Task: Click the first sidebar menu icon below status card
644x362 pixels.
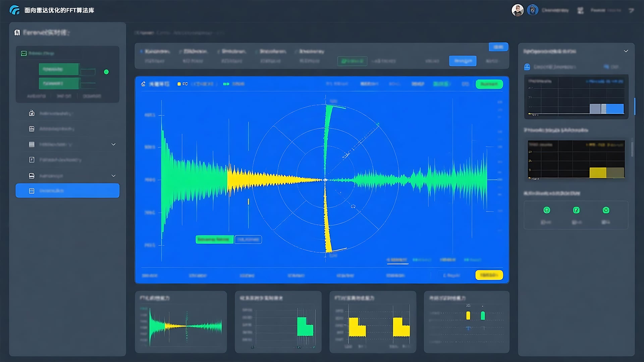Action: coord(32,113)
